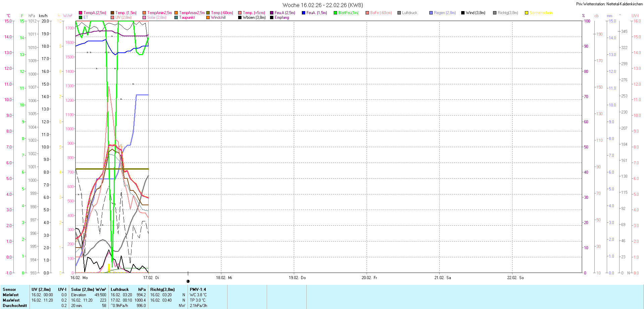The image size is (644, 309).
Task: Click the Richtg(3,8m) column header in table
Action: click(162, 290)
